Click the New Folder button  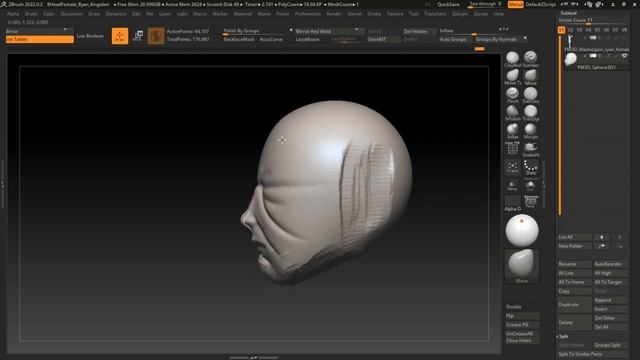tap(574, 246)
